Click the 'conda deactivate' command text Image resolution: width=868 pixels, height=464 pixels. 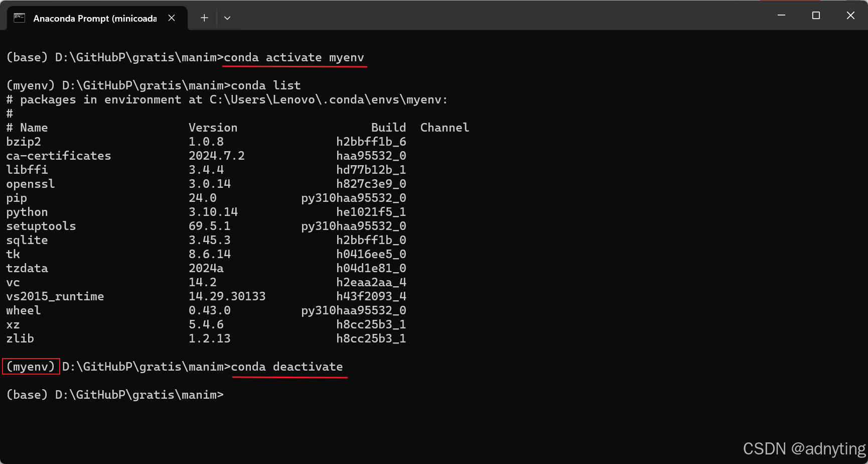287,367
